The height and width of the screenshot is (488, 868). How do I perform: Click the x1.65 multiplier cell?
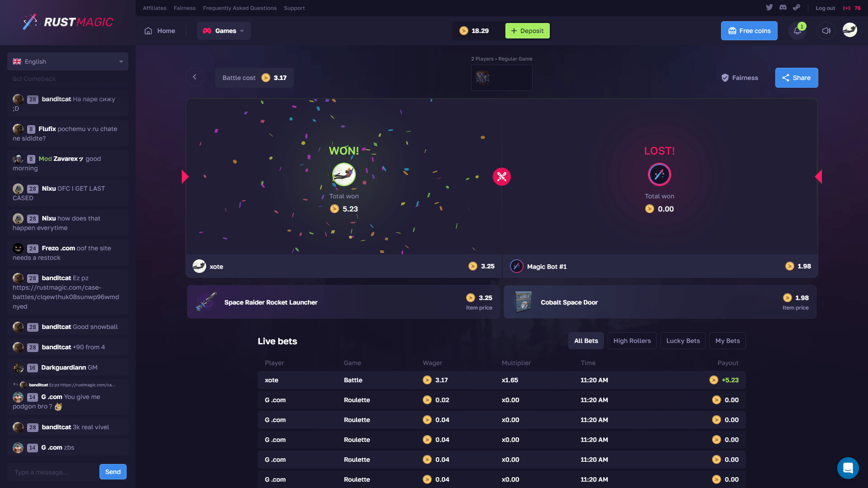pyautogui.click(x=510, y=380)
